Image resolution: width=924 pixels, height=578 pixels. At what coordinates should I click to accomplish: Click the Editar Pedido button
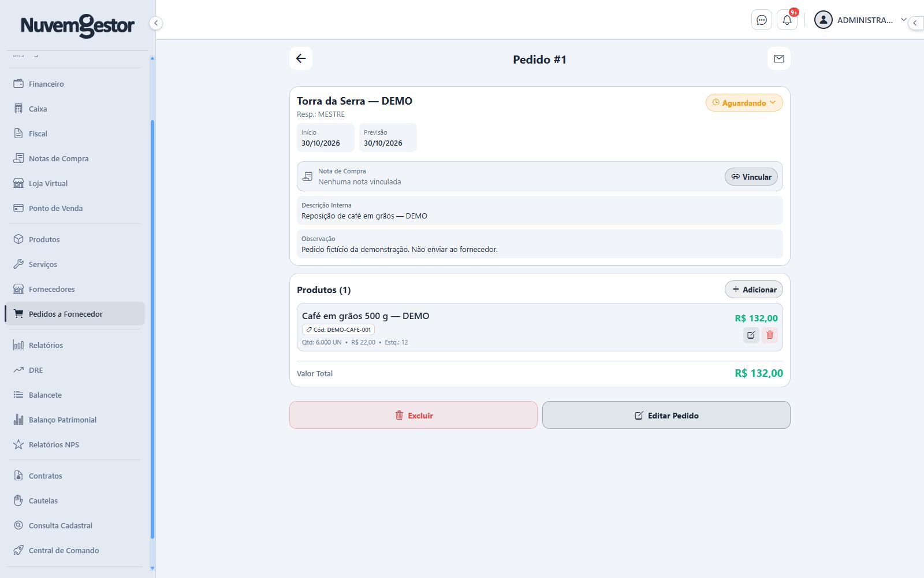click(666, 415)
